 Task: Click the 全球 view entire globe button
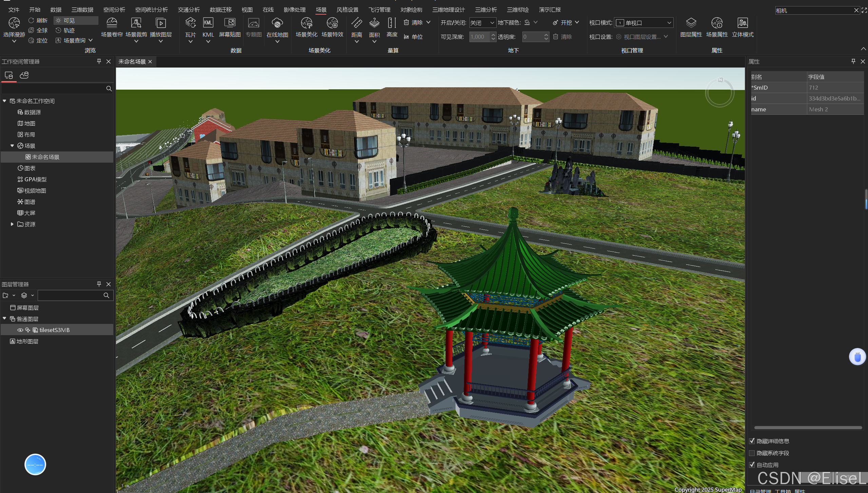(38, 31)
